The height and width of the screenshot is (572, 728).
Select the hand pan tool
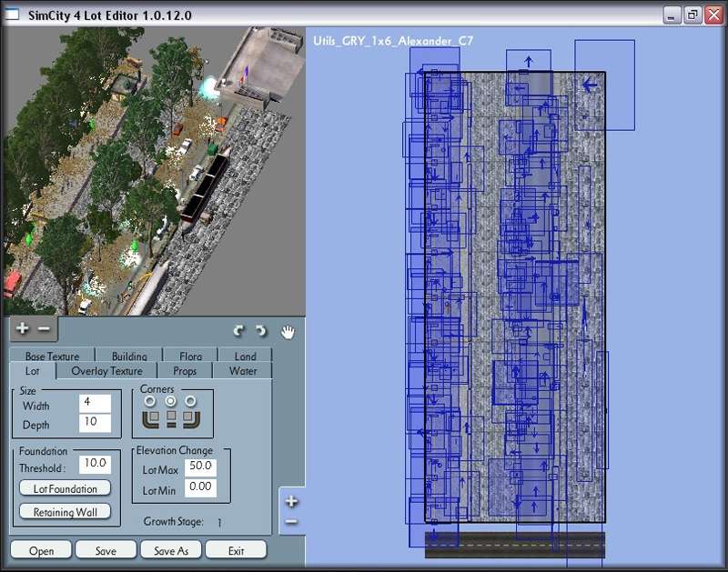click(x=288, y=332)
